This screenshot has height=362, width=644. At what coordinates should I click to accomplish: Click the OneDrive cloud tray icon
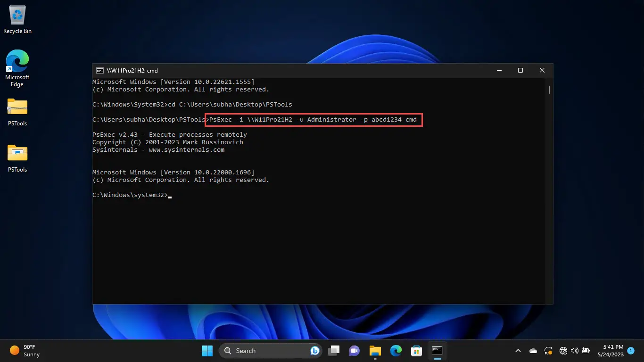[x=533, y=351]
